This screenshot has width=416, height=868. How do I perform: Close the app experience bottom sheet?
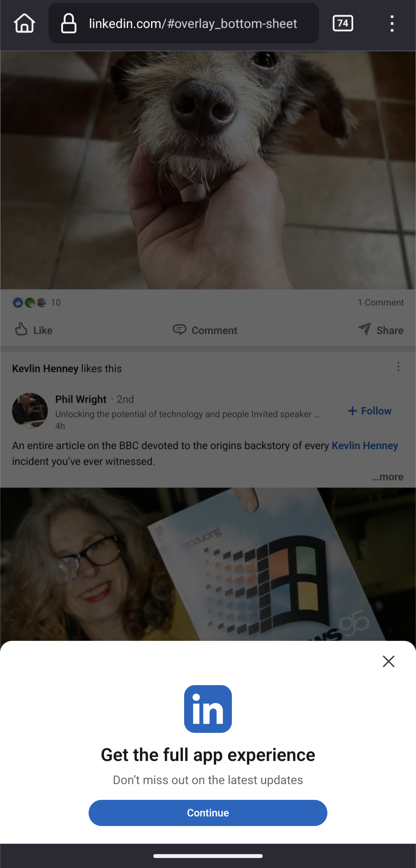[389, 661]
